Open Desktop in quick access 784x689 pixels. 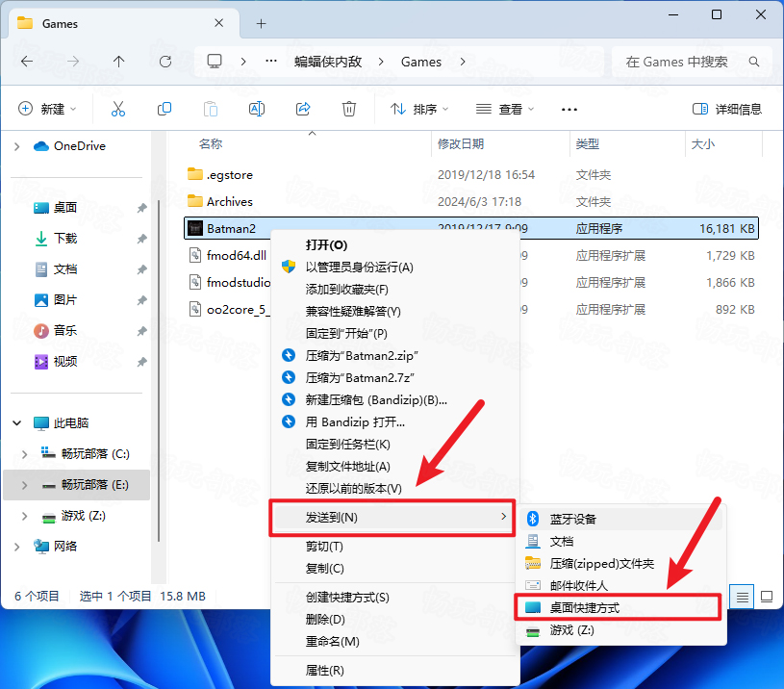65,208
